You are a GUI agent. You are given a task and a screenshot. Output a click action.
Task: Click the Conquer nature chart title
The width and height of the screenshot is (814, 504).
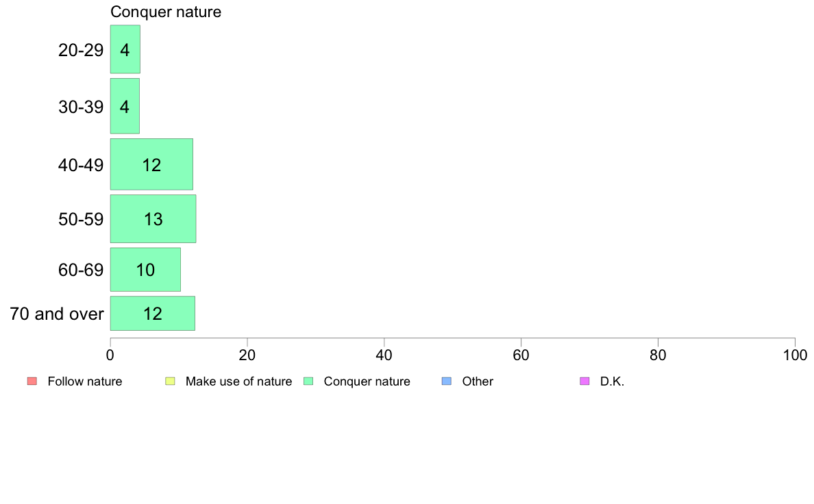pyautogui.click(x=166, y=12)
